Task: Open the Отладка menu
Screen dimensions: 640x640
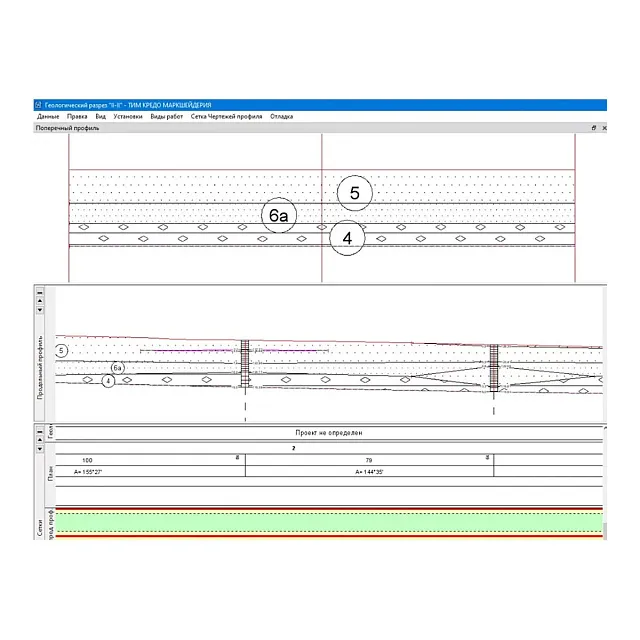Action: (x=281, y=117)
